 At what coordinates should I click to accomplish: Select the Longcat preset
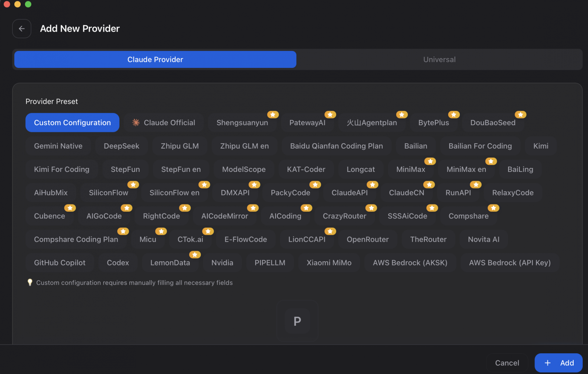tap(361, 169)
